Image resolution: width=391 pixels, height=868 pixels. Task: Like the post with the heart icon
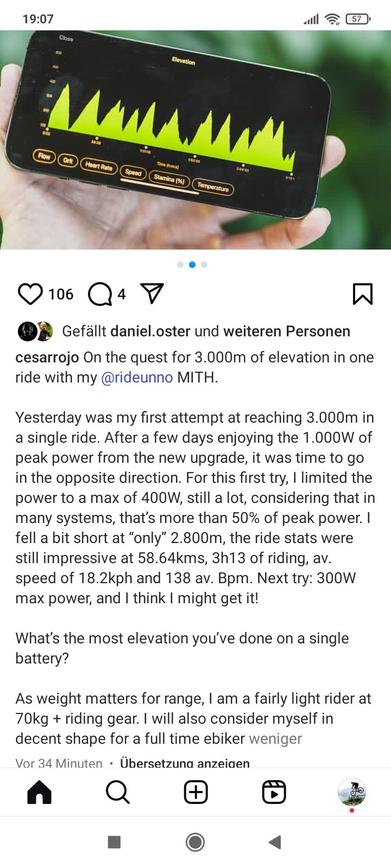coord(30,294)
